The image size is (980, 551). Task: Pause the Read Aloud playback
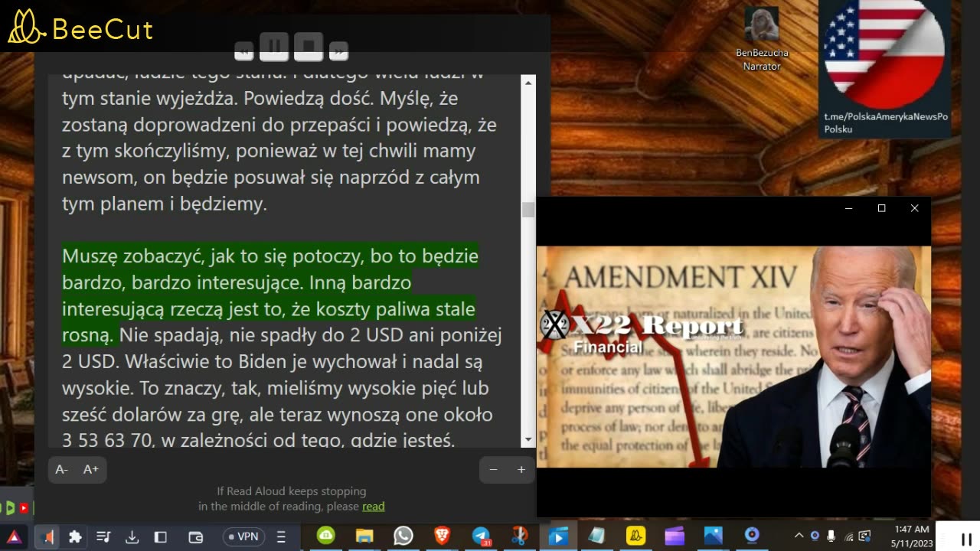[274, 47]
